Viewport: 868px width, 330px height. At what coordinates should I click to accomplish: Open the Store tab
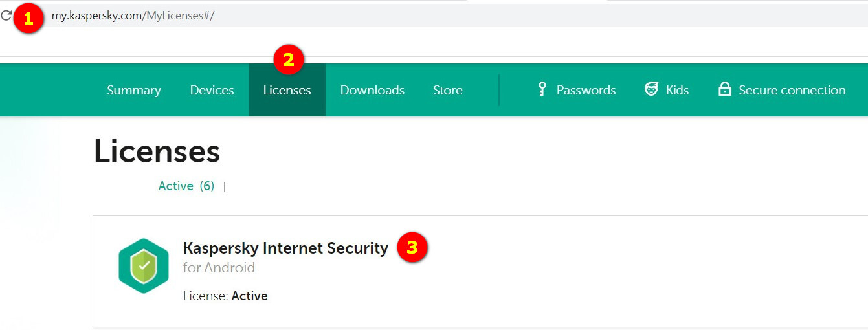click(448, 91)
